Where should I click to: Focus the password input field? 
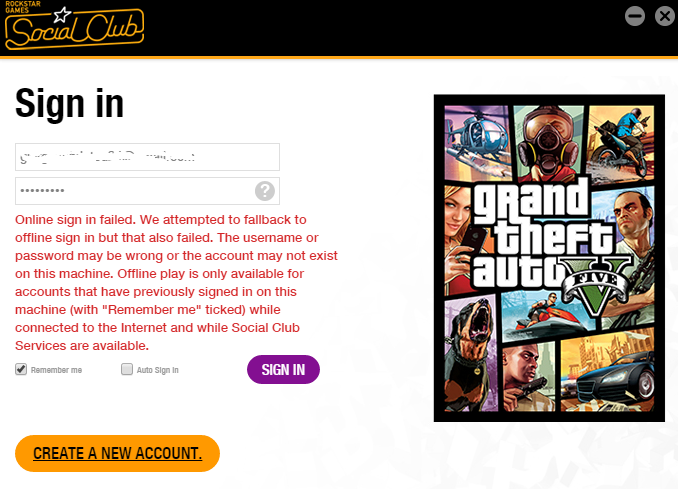tap(147, 191)
